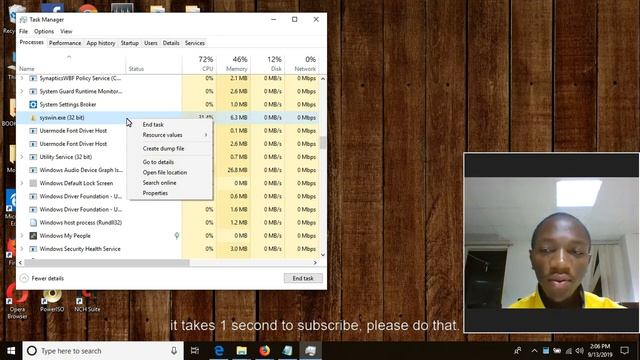Click the vertical scrollbar down arrow

[323, 255]
